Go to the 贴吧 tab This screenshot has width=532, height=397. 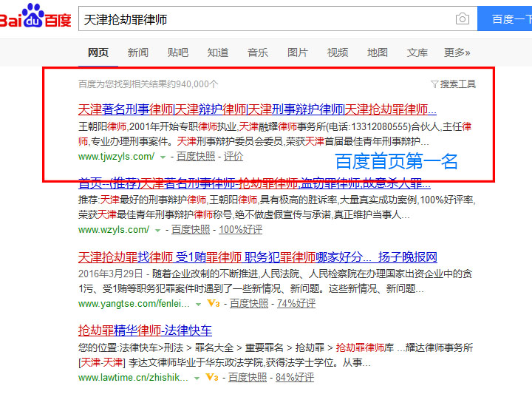click(x=178, y=52)
